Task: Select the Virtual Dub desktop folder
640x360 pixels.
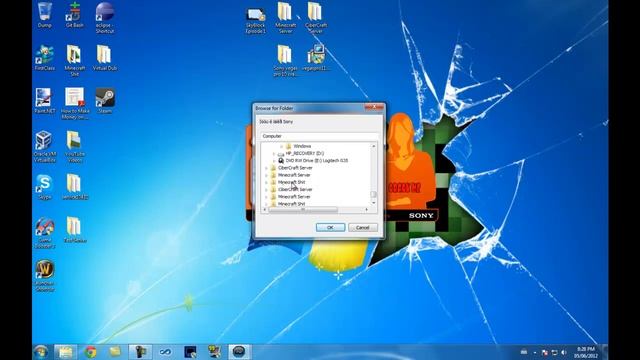Action: [104, 58]
